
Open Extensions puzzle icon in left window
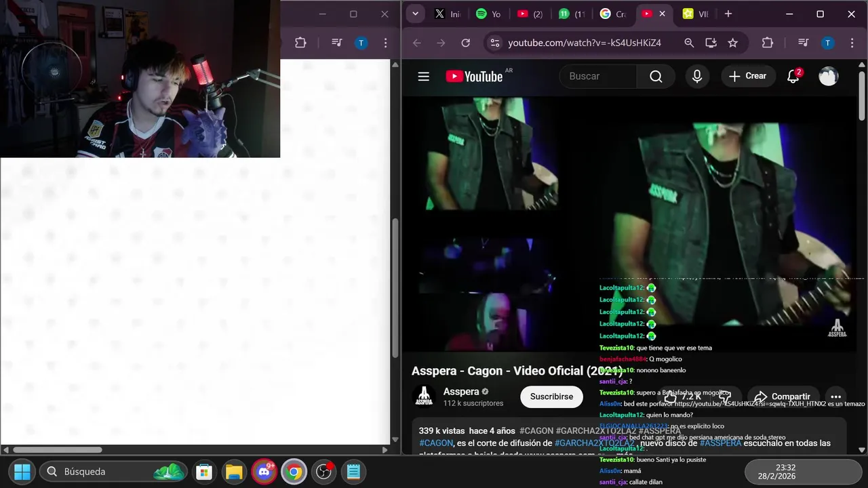click(x=301, y=43)
